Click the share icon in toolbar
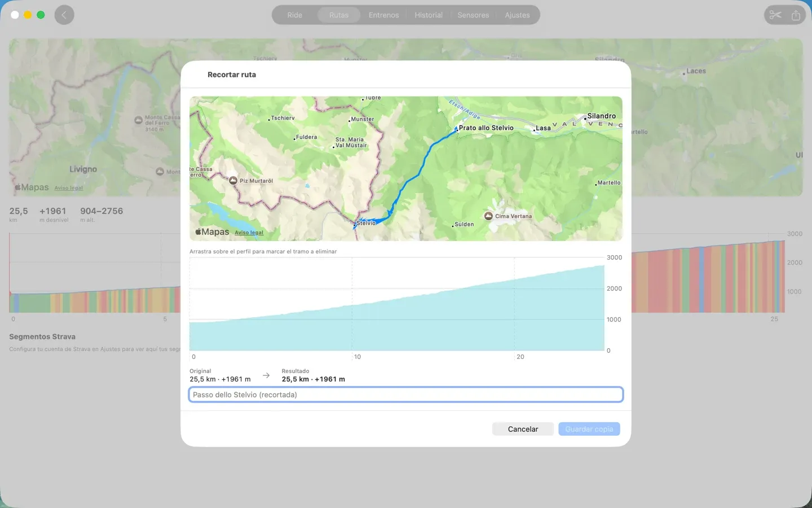The image size is (812, 508). coord(796,15)
